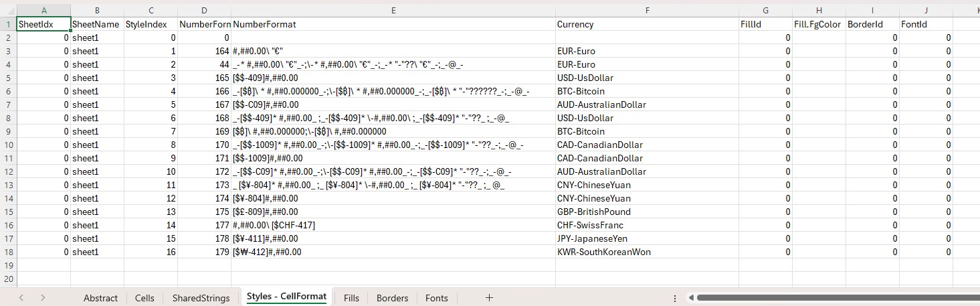Viewport: 980px width, 306px height.
Task: Select row 10 header
Action: click(x=8, y=145)
